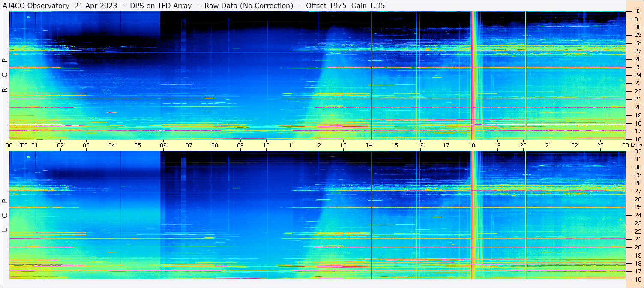Click the LCP label beside the lower spectrogram
Screen dimensions: 644x288
pyautogui.click(x=5, y=215)
